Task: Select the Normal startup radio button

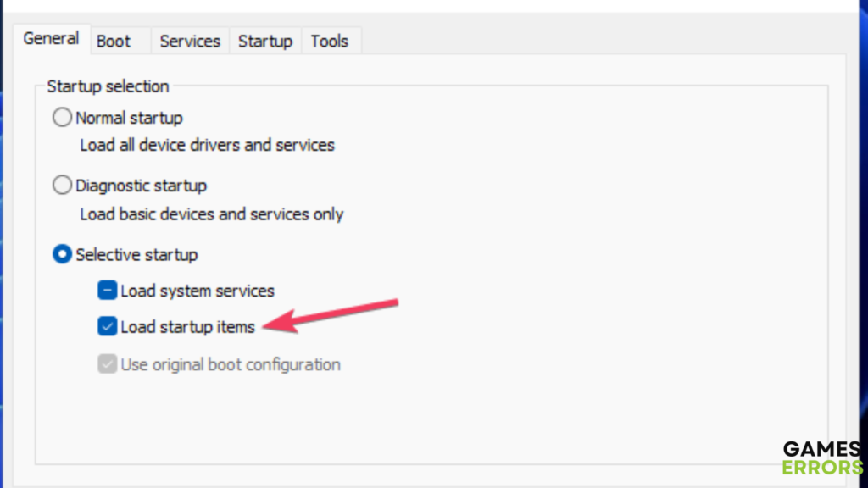Action: [x=63, y=118]
